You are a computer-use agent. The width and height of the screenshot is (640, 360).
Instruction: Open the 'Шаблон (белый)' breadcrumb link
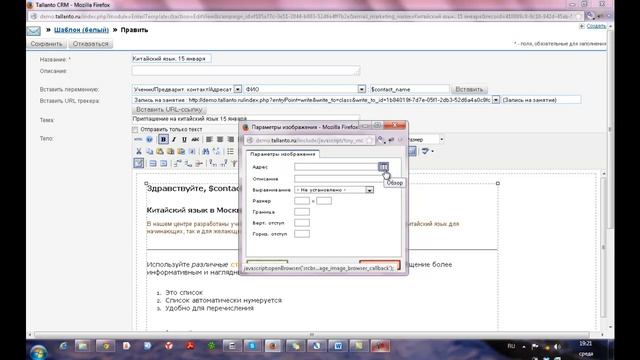[x=81, y=30]
